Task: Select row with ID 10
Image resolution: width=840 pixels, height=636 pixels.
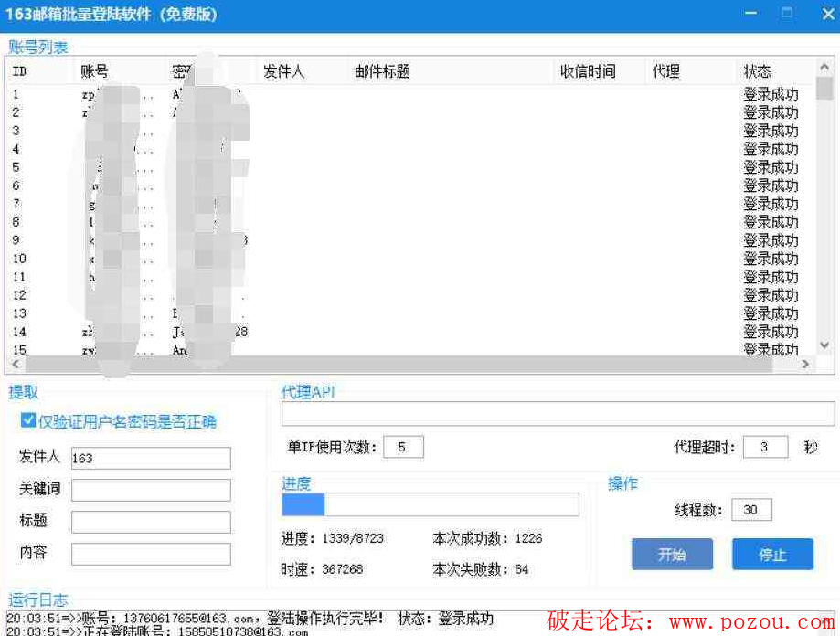Action: [412, 259]
